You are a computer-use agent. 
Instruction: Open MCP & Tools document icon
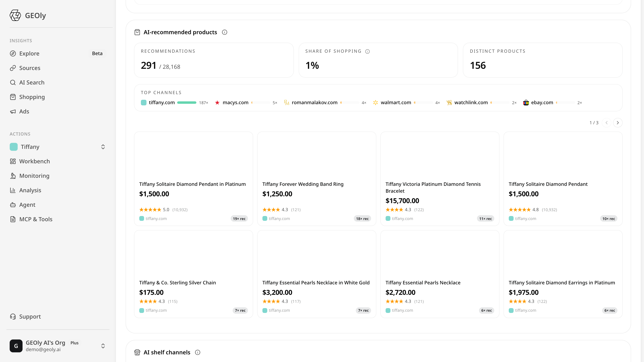13,219
